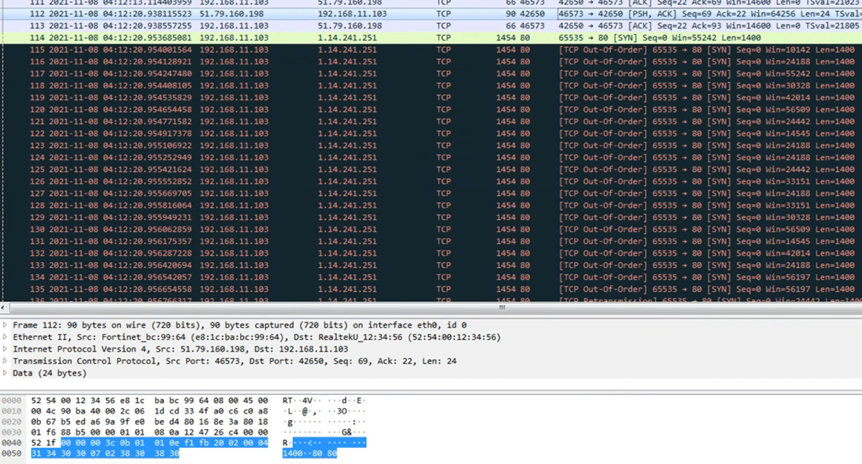Expand the Frame 112 details row

click(5, 325)
